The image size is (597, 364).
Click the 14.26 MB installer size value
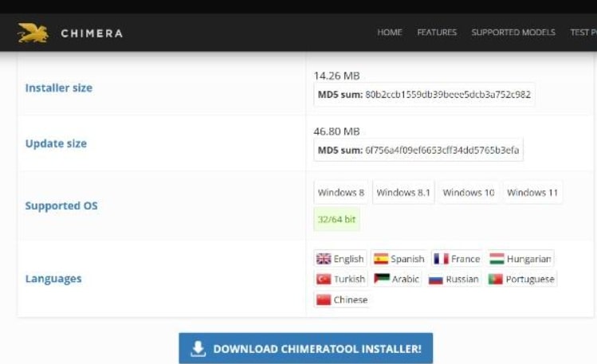click(x=336, y=76)
